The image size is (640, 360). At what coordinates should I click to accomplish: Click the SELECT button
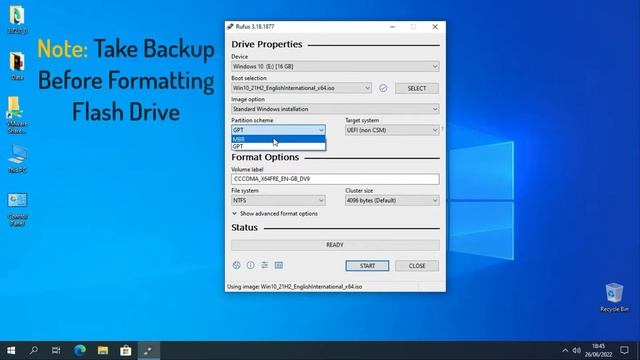417,88
